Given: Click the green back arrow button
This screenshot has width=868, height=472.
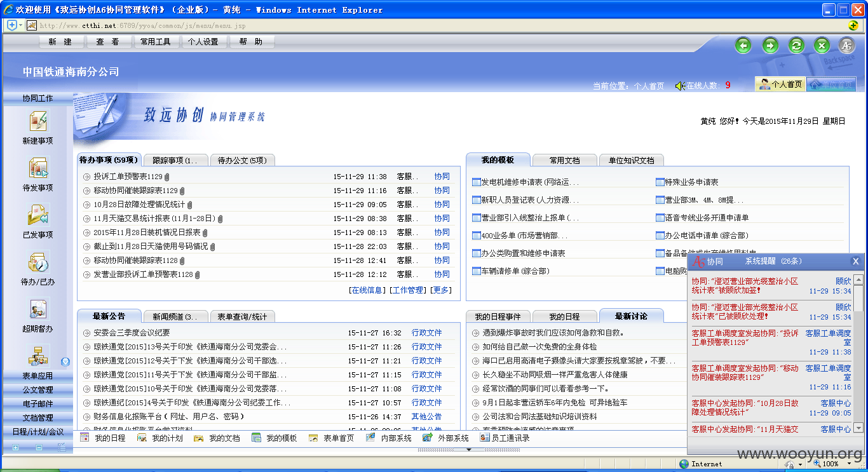Looking at the screenshot, I should pos(743,45).
